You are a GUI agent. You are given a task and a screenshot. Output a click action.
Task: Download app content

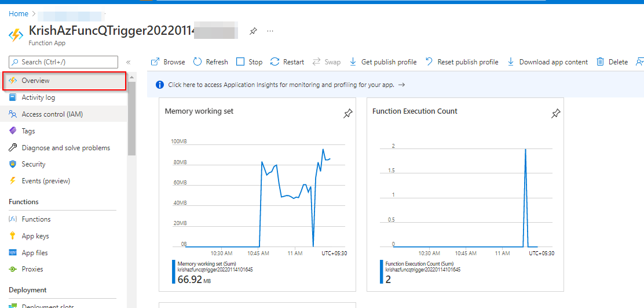click(x=547, y=62)
